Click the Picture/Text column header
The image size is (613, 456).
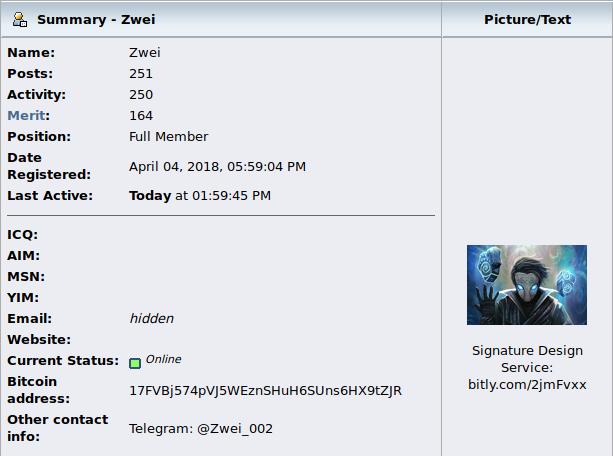[527, 20]
